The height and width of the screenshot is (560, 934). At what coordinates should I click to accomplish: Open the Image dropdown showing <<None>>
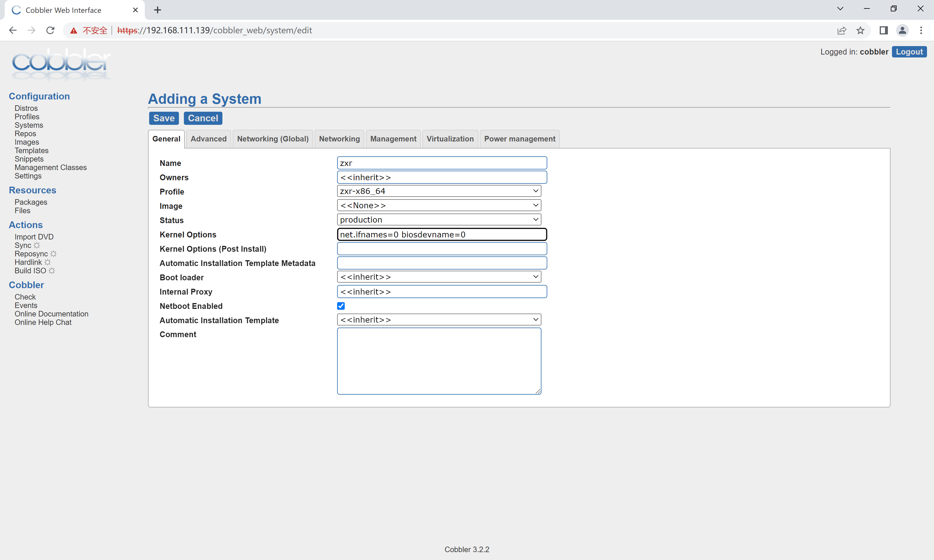439,205
